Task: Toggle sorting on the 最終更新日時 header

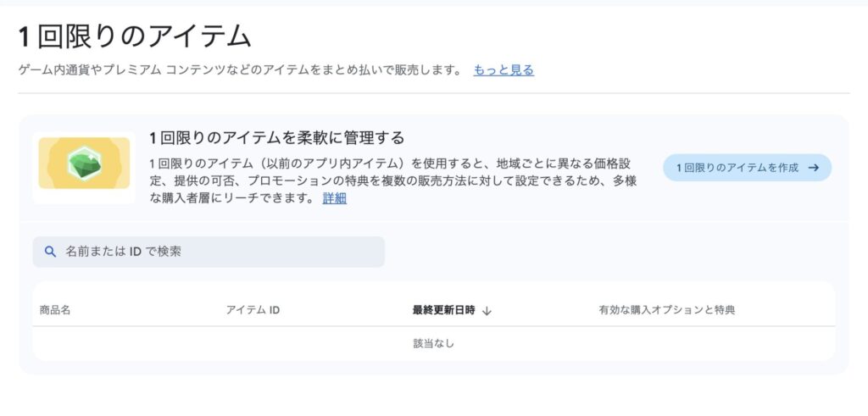Action: point(443,310)
